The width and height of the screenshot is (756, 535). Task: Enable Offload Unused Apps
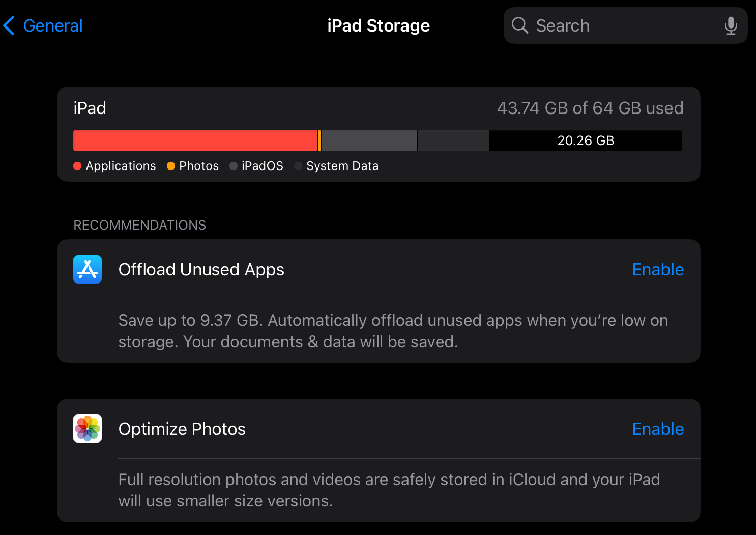pos(658,269)
